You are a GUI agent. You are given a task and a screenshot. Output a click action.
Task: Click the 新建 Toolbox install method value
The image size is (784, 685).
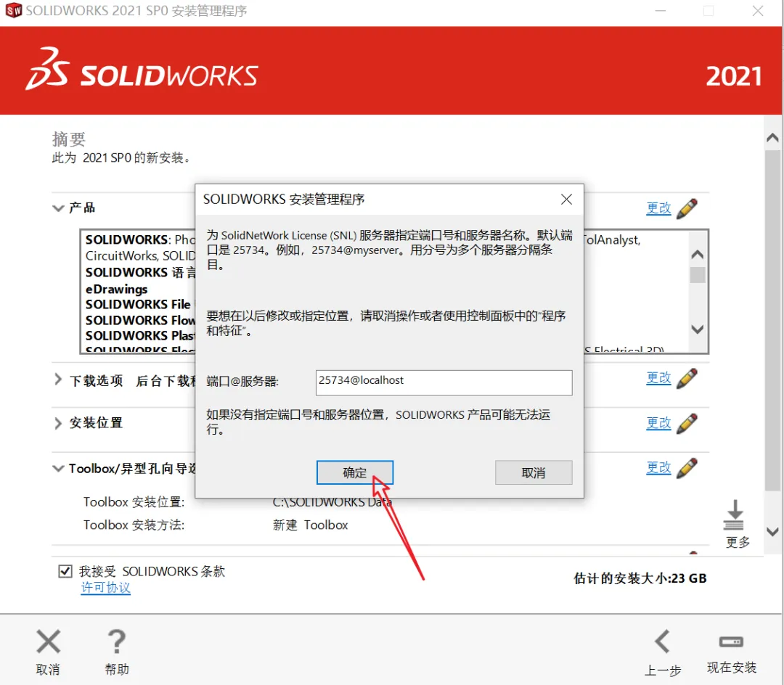click(311, 525)
